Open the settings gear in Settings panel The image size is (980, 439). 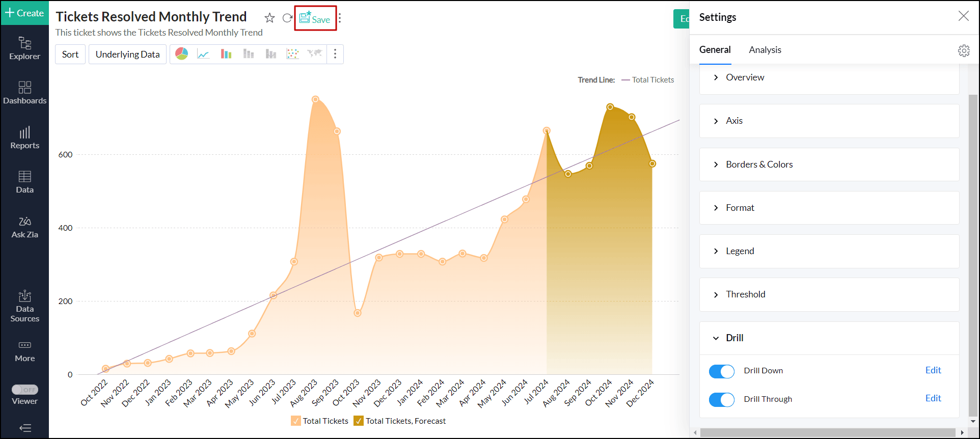964,50
